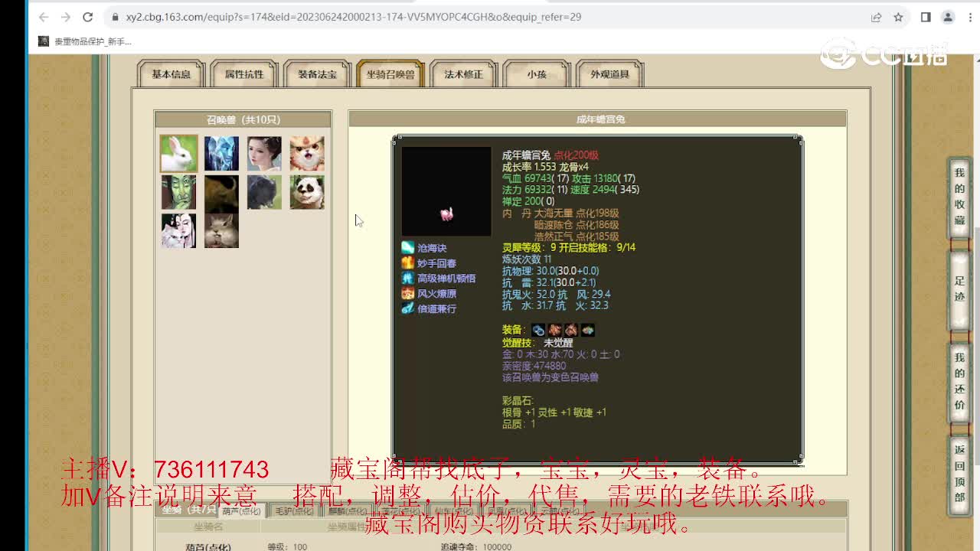Click the blue ring equipment icon
Image resolution: width=980 pixels, height=551 pixels.
coord(539,331)
